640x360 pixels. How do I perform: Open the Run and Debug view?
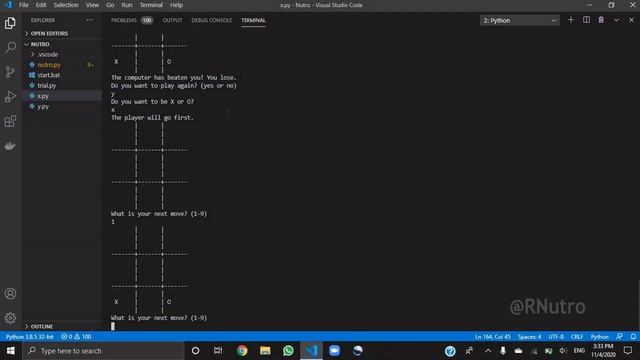click(x=10, y=96)
